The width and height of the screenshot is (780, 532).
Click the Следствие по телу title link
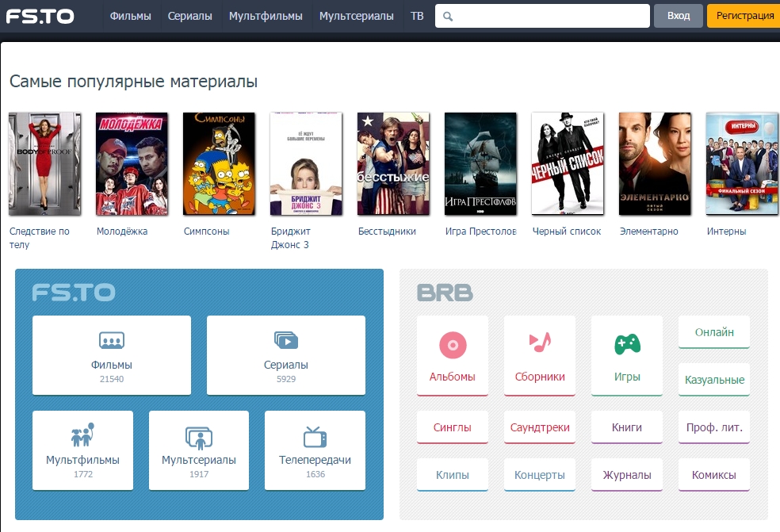(40, 238)
